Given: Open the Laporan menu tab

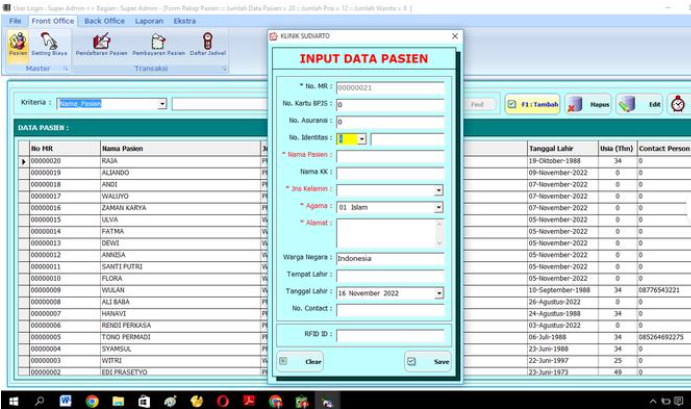Looking at the screenshot, I should click(x=150, y=20).
